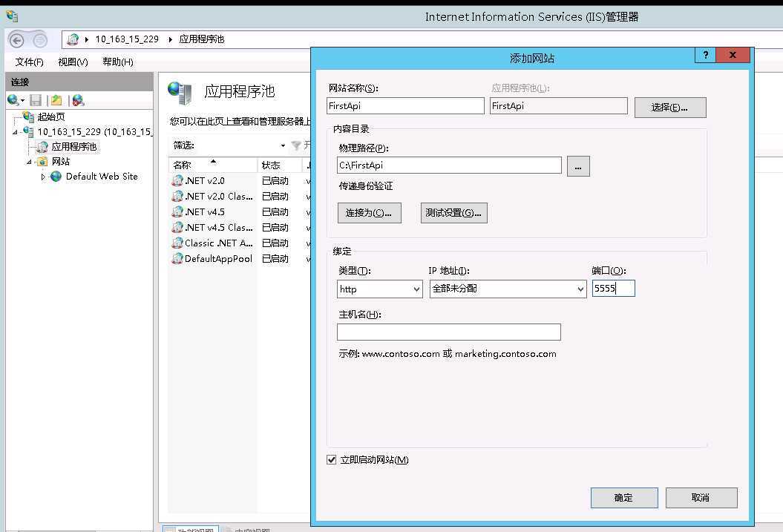Click the save connections disk icon

click(36, 100)
